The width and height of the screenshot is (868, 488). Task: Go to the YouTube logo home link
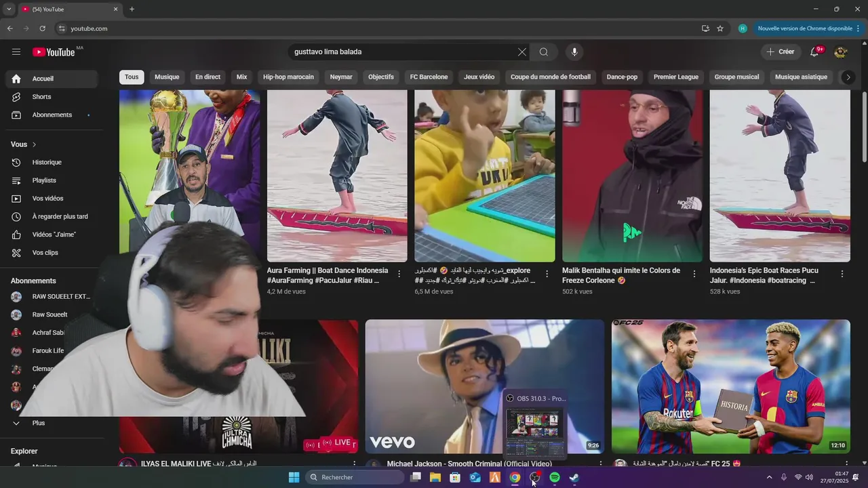pyautogui.click(x=54, y=52)
